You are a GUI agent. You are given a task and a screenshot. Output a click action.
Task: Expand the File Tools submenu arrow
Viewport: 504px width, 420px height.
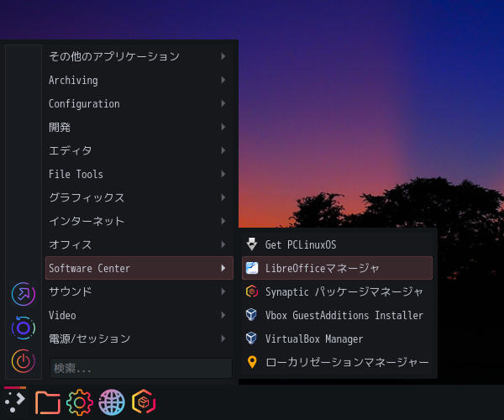(223, 174)
